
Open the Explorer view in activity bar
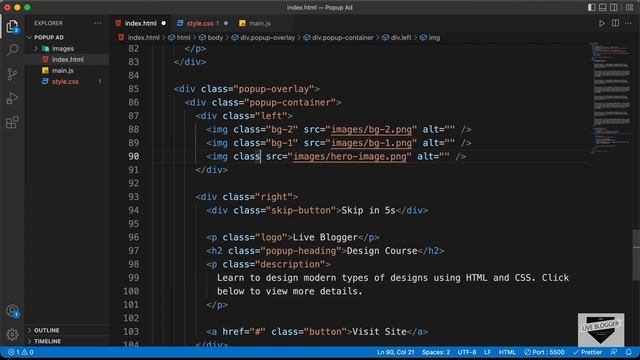(12, 27)
